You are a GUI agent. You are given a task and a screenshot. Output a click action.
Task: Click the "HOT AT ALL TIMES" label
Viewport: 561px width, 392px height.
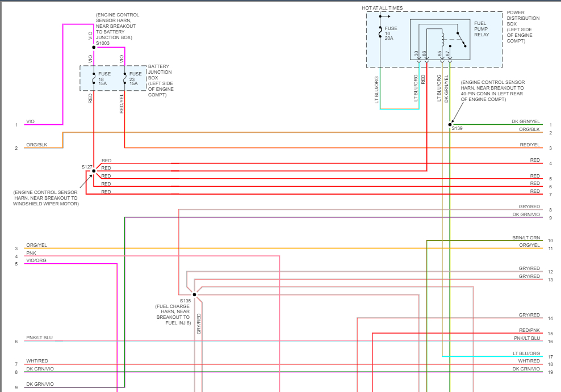382,8
